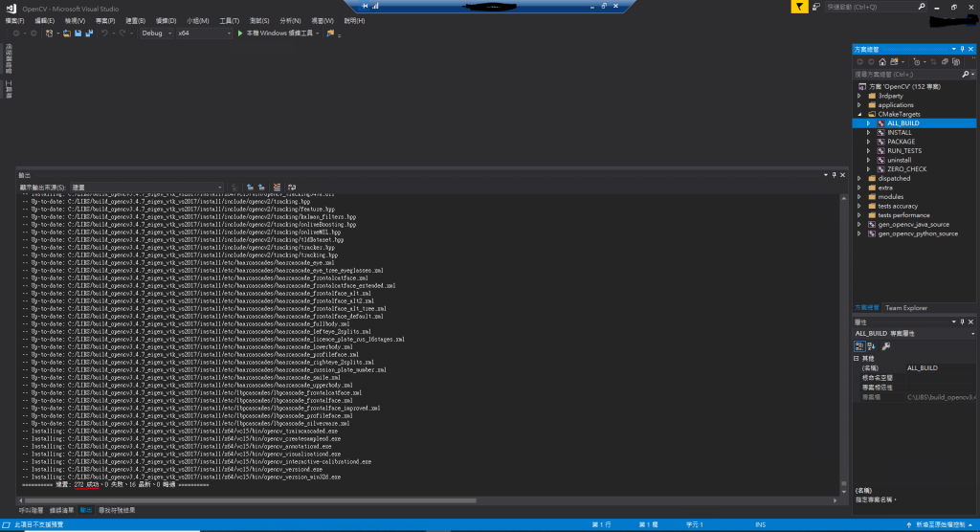The height and width of the screenshot is (532, 980).
Task: Open the 檔案(F) File menu
Action: coord(14,21)
